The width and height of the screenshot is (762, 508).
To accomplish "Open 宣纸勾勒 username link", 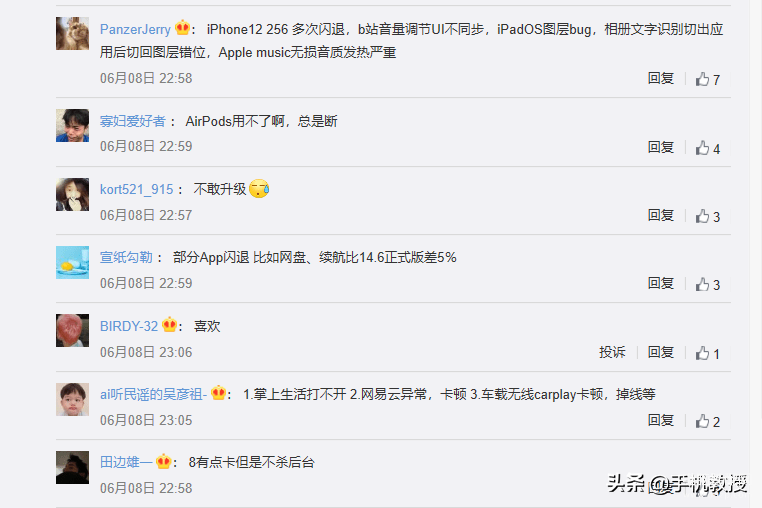I will (x=126, y=257).
